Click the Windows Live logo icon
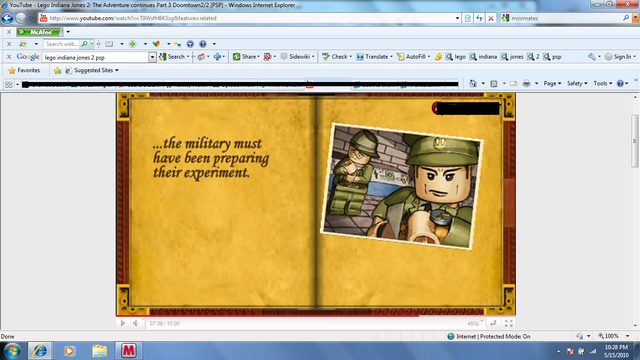The width and height of the screenshot is (640, 360). (x=23, y=44)
